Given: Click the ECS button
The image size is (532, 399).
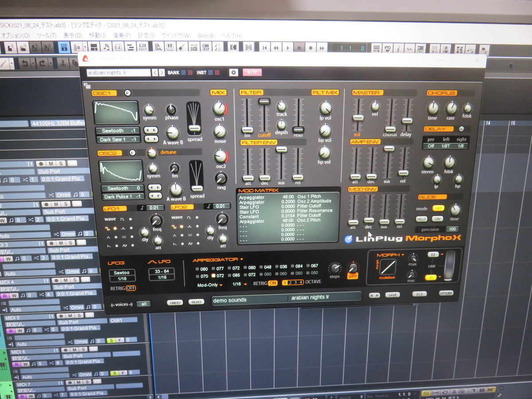Looking at the screenshot, I should point(419,294).
